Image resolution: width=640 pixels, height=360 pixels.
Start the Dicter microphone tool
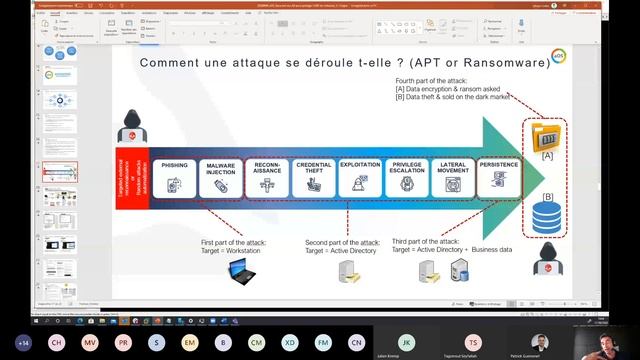tap(521, 25)
